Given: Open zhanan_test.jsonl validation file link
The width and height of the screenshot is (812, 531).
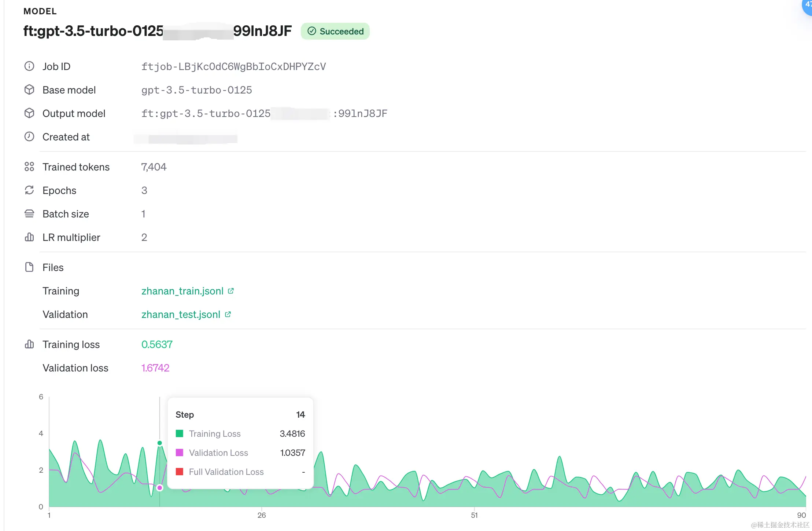Looking at the screenshot, I should (x=181, y=314).
